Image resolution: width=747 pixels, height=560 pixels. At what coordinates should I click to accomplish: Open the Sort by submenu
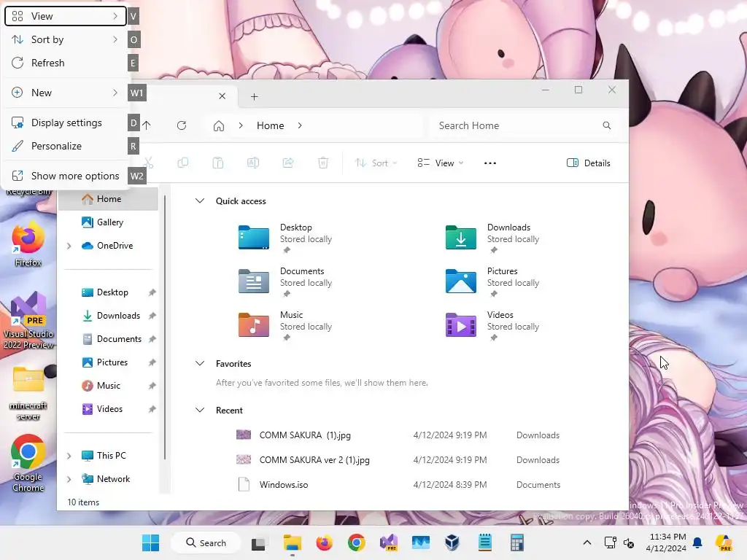[x=65, y=39]
